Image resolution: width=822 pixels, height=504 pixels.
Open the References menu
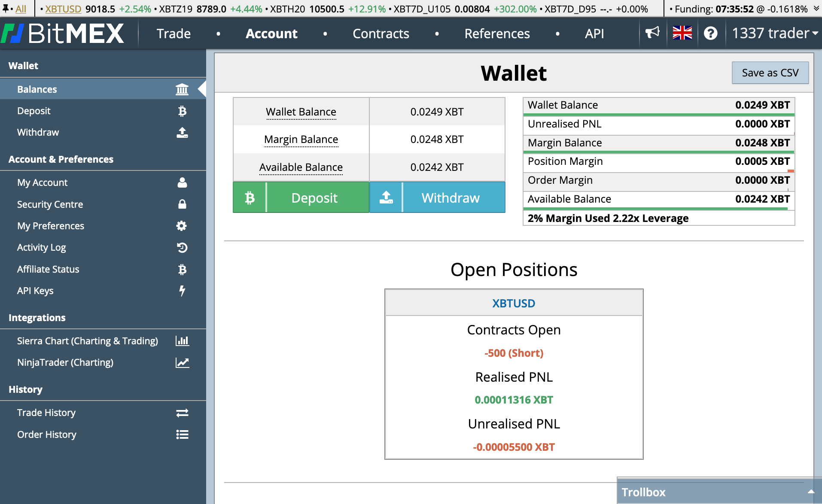click(x=497, y=33)
